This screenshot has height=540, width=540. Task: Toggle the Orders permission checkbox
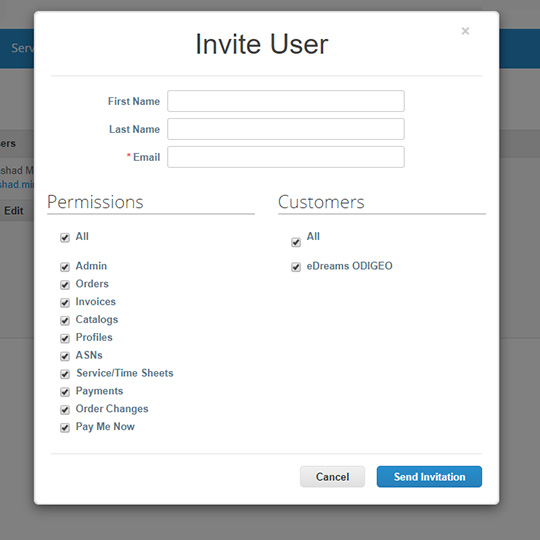point(65,285)
